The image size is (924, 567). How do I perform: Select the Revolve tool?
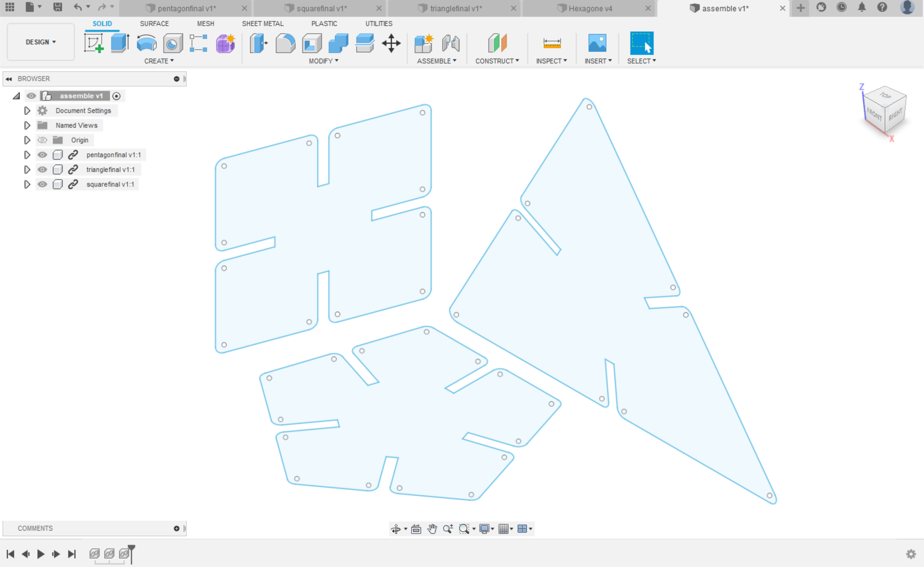tap(146, 43)
